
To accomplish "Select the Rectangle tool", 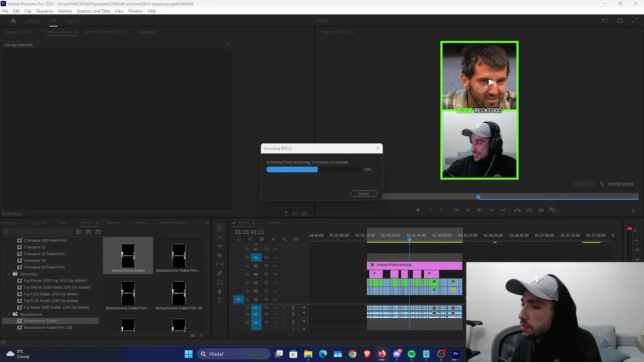I will tap(220, 283).
